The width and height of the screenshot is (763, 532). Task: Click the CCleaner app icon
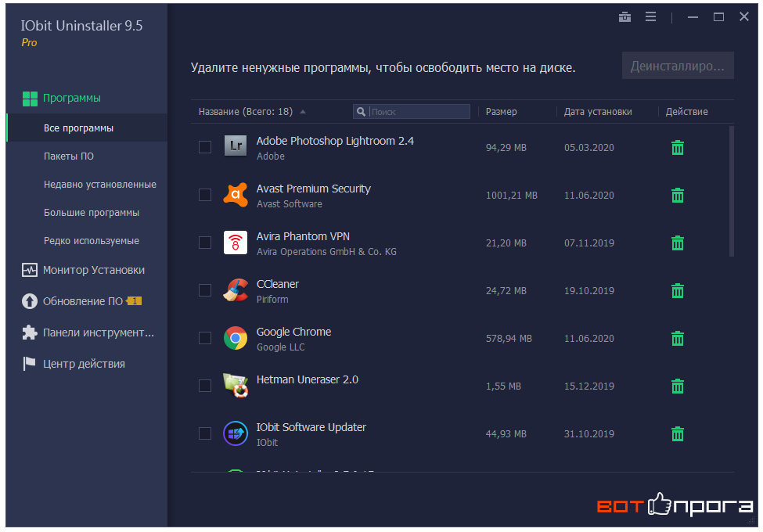click(236, 289)
